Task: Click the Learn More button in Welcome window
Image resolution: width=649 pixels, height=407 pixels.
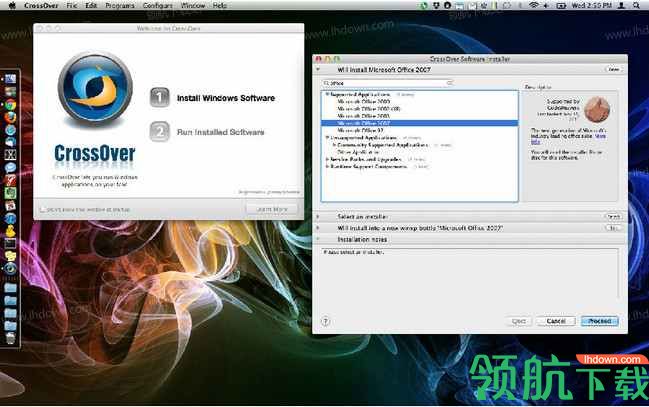Action: click(x=272, y=210)
